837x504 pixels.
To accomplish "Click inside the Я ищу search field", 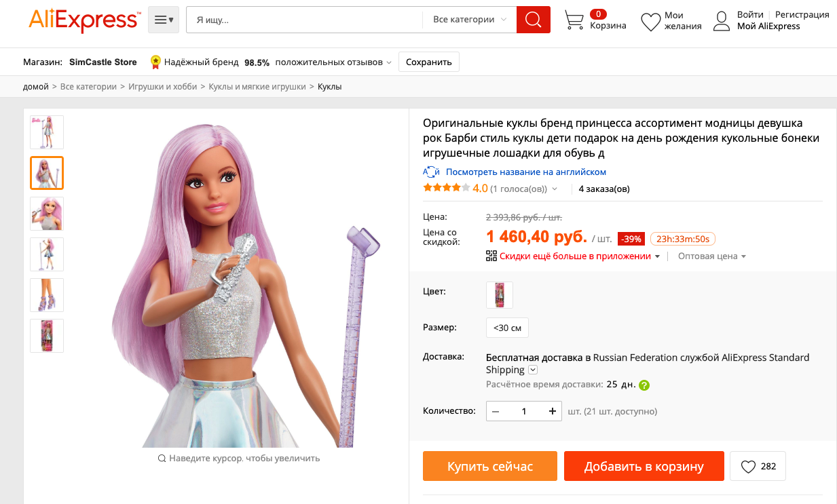I will (305, 20).
